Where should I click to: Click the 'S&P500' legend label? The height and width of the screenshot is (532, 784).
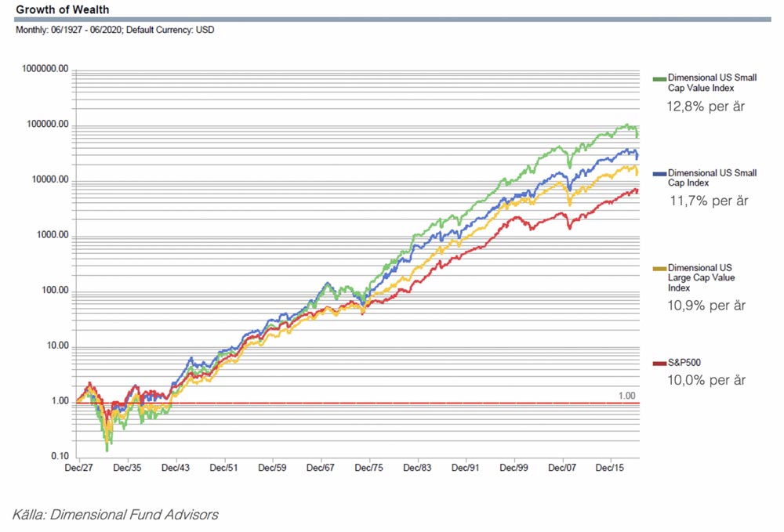[684, 363]
